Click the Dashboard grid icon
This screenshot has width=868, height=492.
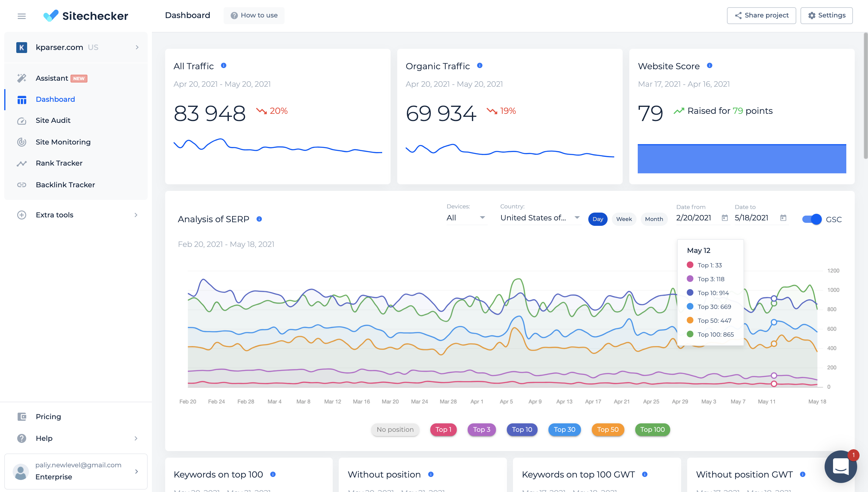click(22, 100)
